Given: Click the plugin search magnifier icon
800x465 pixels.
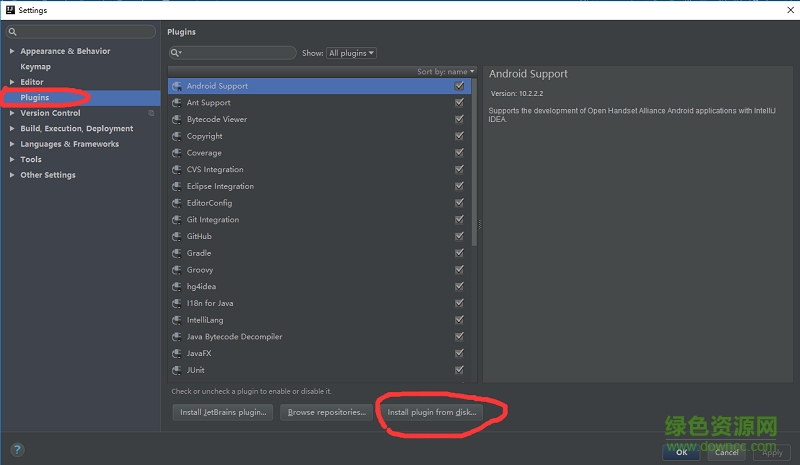Looking at the screenshot, I should [x=176, y=53].
